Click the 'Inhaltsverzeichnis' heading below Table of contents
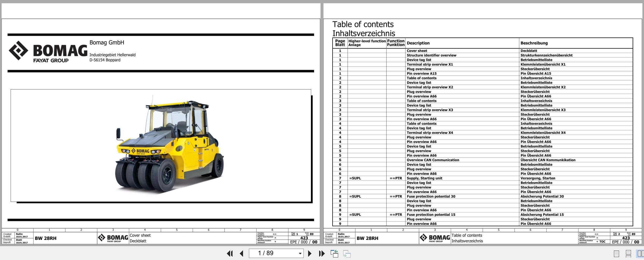This screenshot has width=644, height=260. coord(364,33)
